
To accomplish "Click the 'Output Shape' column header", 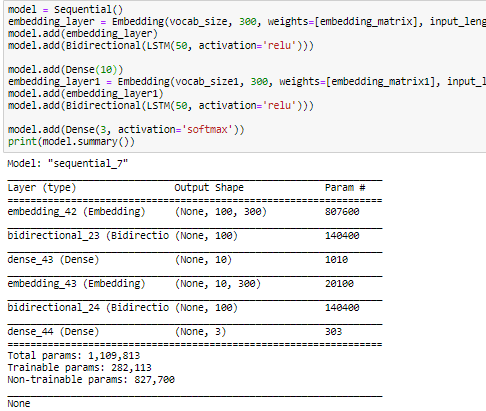I will (x=209, y=188).
